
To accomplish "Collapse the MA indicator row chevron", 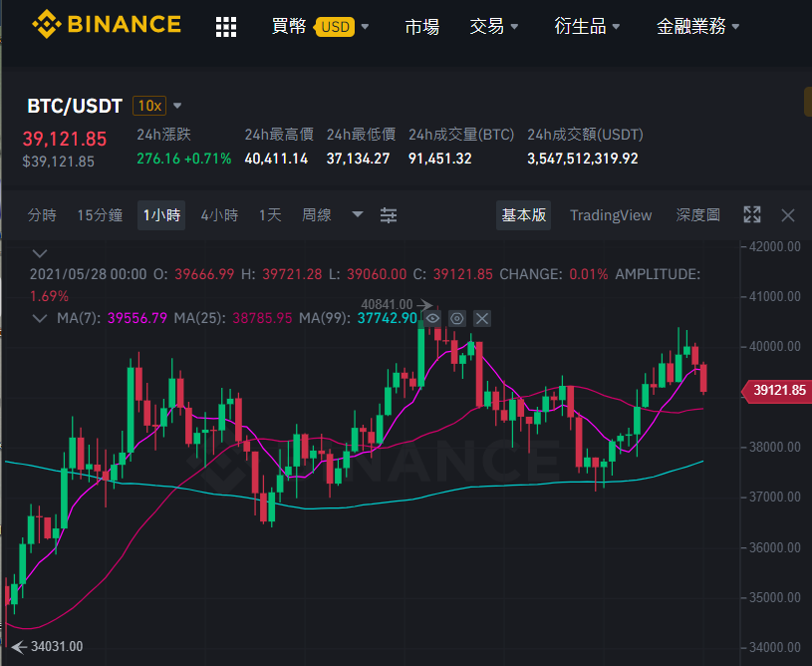I will point(40,318).
